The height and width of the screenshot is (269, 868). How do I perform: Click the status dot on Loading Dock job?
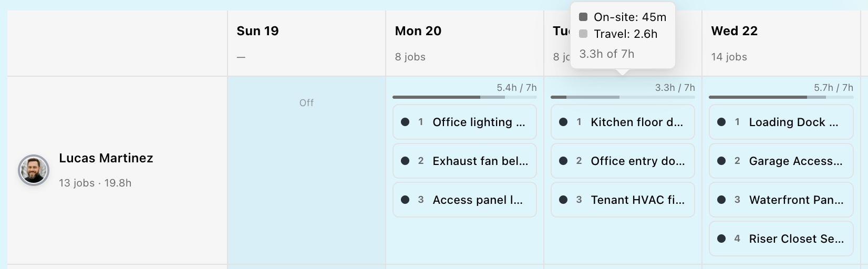coord(721,122)
